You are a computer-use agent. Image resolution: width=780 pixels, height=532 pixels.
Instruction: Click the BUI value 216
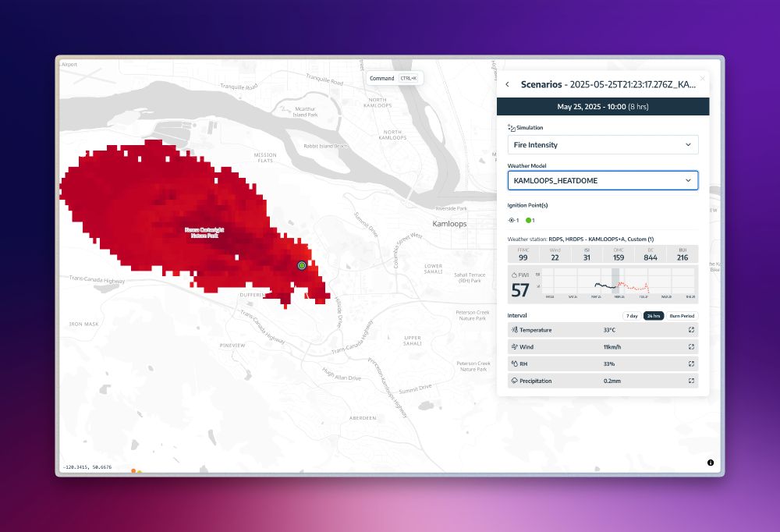[682, 257]
